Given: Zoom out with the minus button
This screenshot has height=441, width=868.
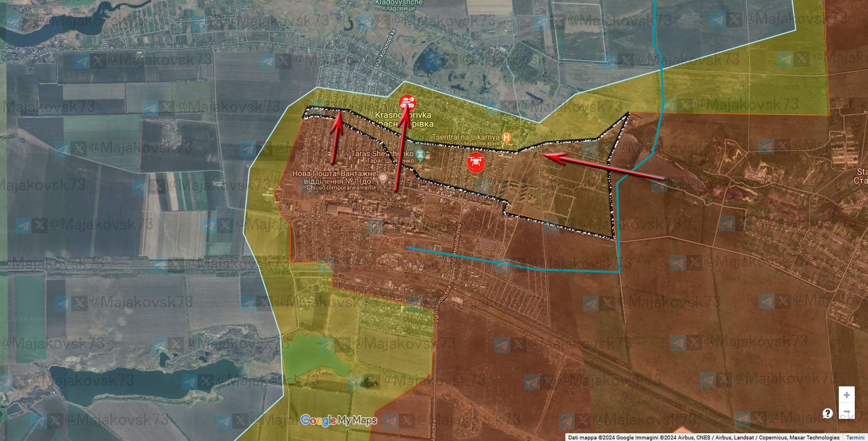Looking at the screenshot, I should pyautogui.click(x=846, y=412).
